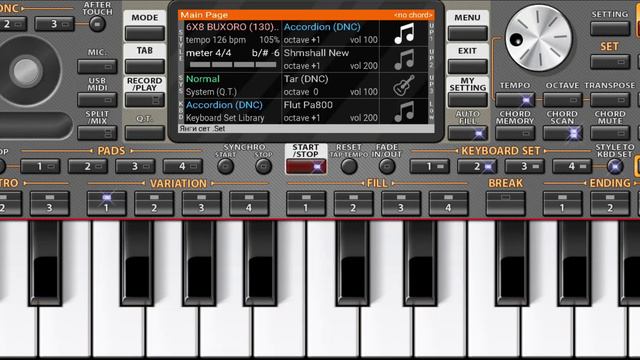Select the OCTAVE button
This screenshot has width=640, height=360.
pos(562,100)
